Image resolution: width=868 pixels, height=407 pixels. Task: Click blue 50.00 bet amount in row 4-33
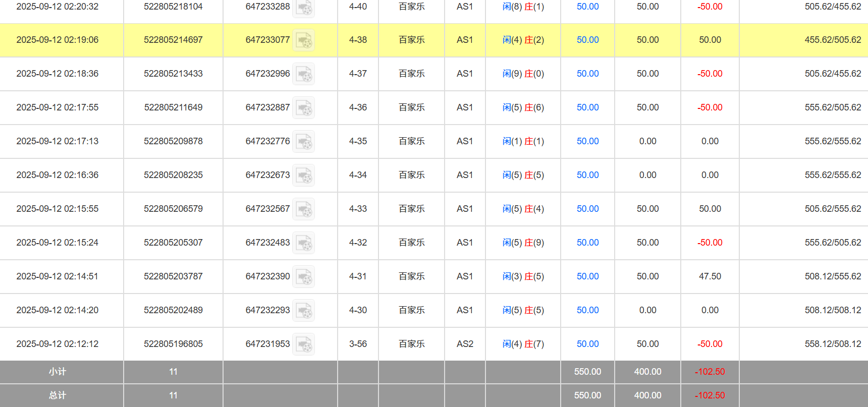point(587,209)
